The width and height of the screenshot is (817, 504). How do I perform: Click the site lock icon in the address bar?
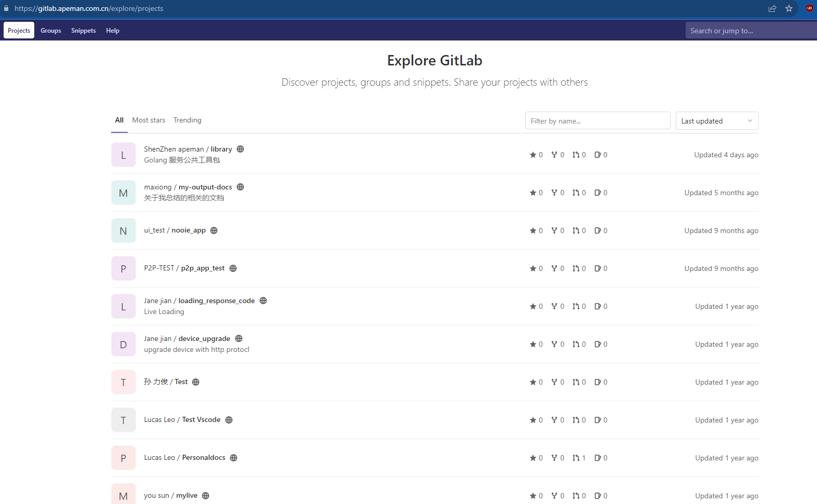pos(6,8)
